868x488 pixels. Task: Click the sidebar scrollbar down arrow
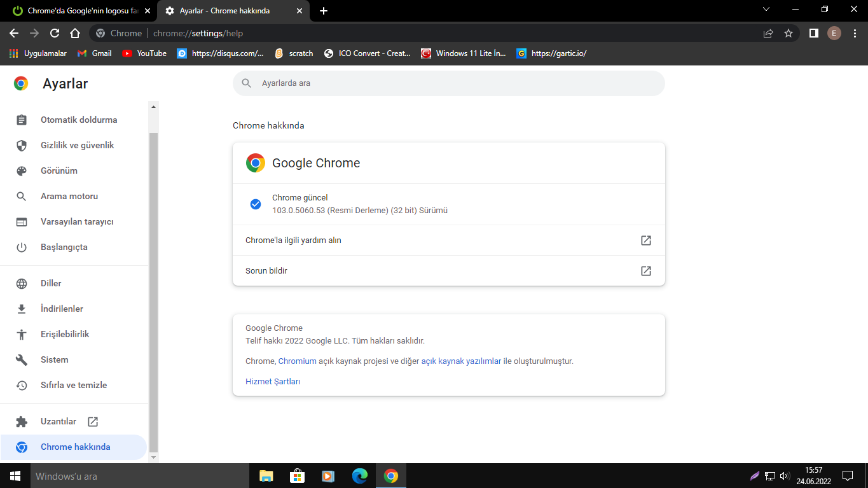[153, 457]
